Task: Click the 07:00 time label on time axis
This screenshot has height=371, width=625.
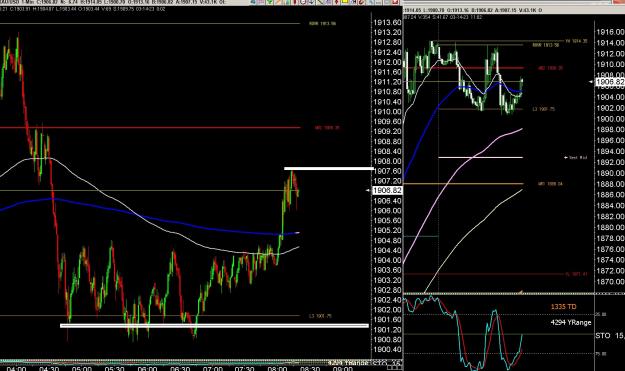Action: pyautogui.click(x=212, y=368)
